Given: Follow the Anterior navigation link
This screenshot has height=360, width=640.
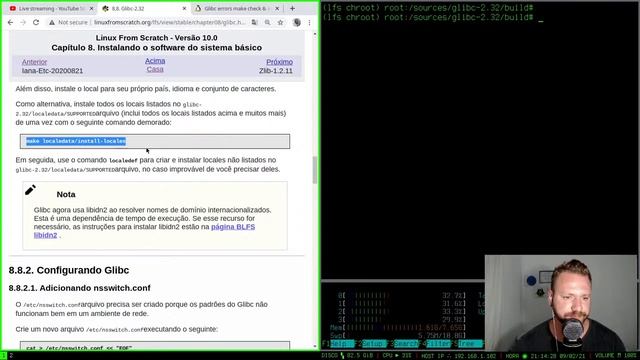Looking at the screenshot, I should coord(34,62).
